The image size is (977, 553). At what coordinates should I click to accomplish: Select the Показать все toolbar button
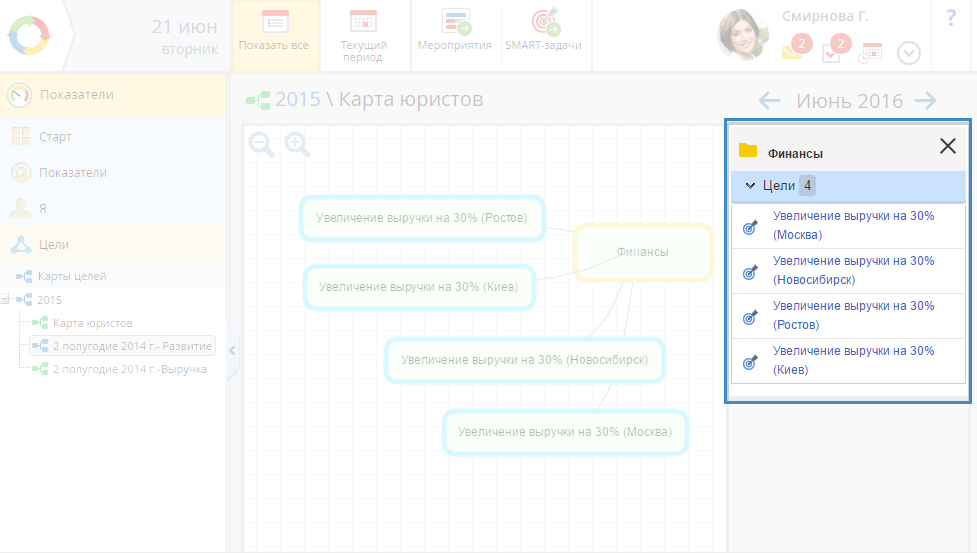click(x=274, y=34)
